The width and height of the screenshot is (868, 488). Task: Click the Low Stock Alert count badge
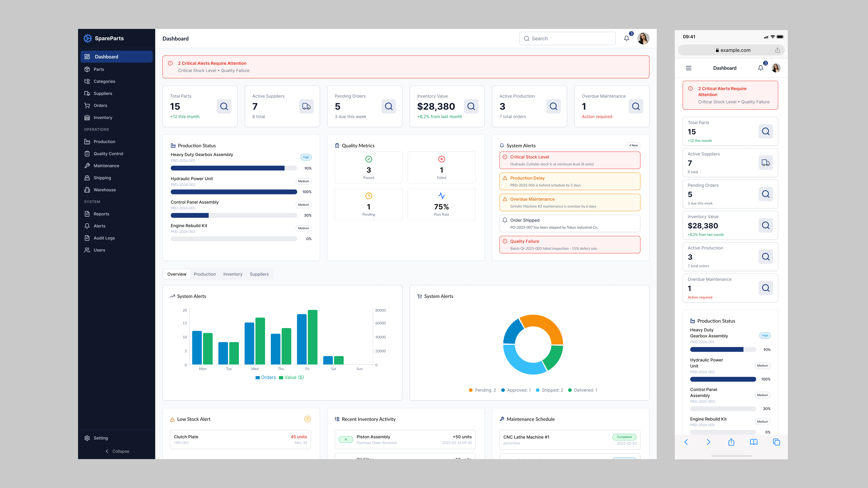[307, 419]
